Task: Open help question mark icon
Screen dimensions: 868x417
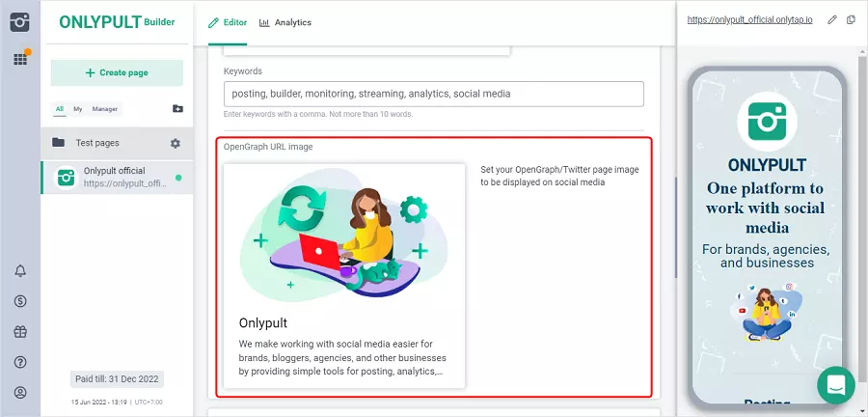Action: tap(20, 362)
